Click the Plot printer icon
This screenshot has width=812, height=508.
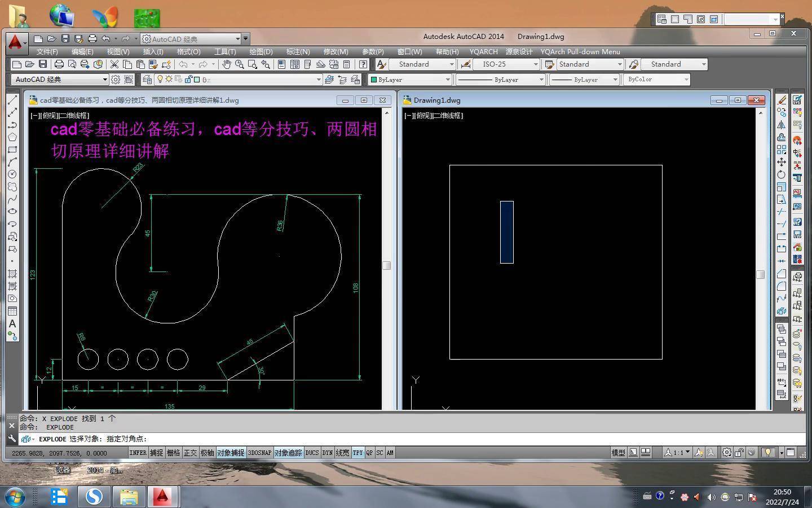point(59,64)
